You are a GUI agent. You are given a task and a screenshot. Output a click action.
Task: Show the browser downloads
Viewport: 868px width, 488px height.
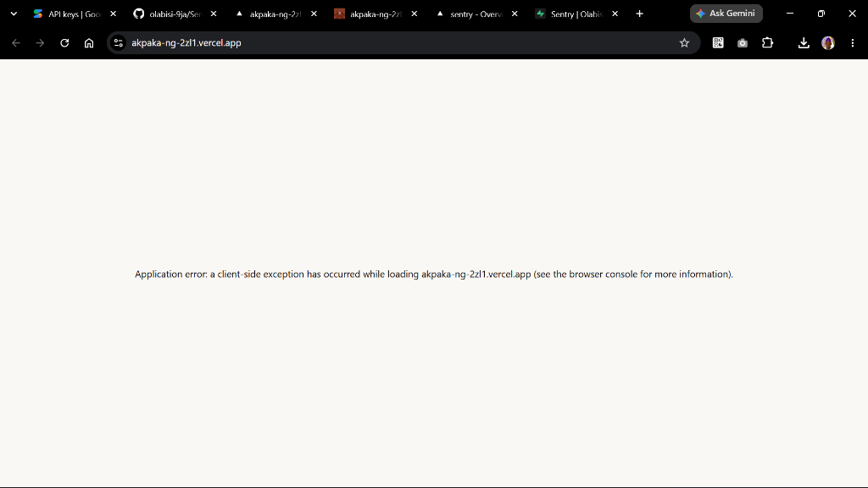click(804, 43)
